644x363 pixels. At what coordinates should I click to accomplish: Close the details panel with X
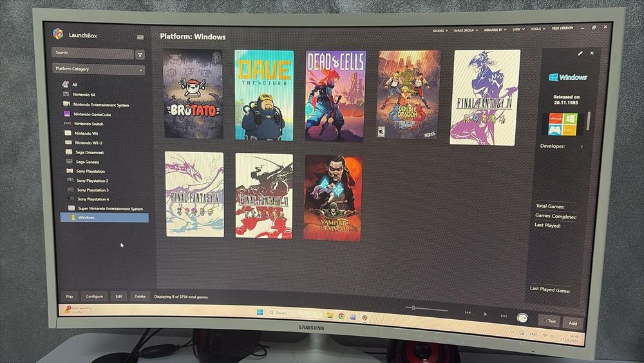click(592, 53)
